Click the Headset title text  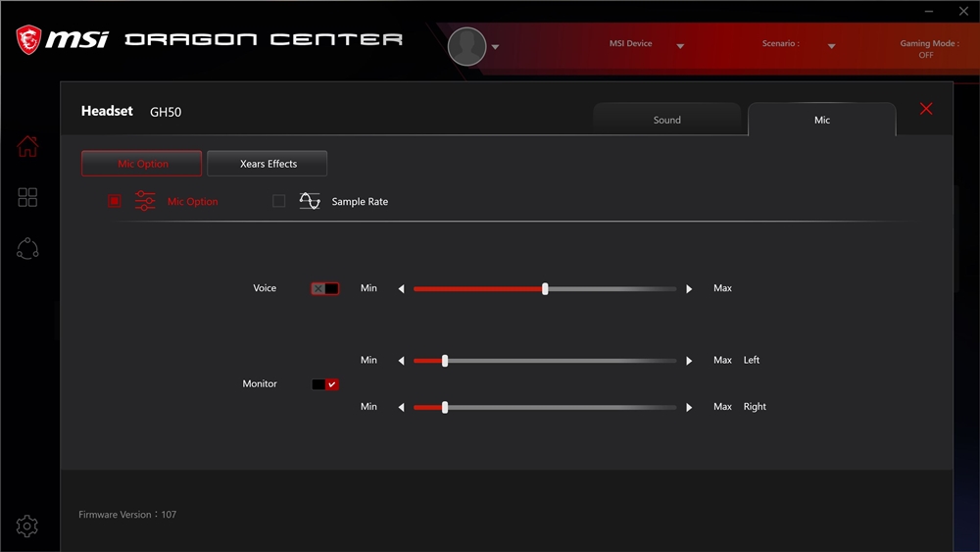[x=107, y=111]
